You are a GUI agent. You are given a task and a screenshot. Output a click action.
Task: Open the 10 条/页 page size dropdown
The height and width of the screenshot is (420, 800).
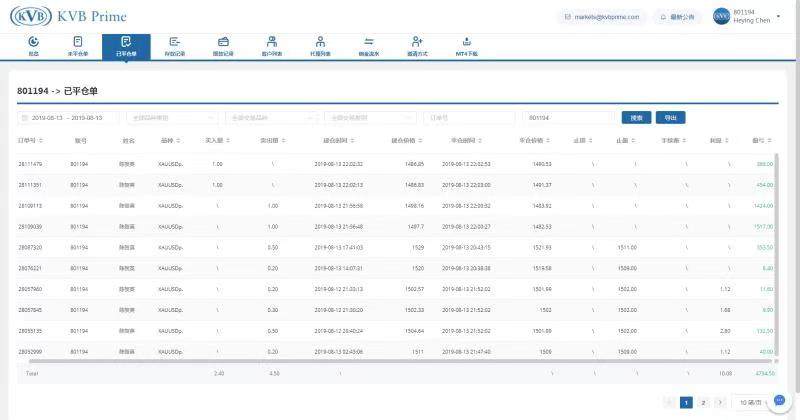751,402
